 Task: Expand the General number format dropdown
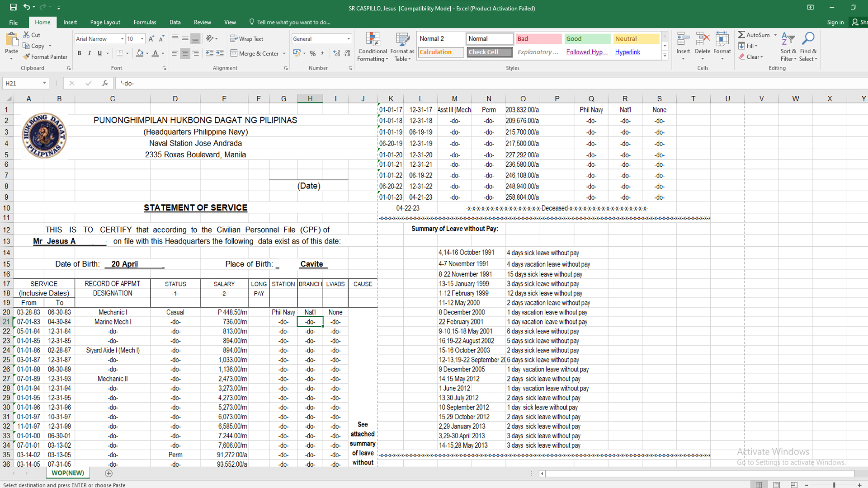349,39
